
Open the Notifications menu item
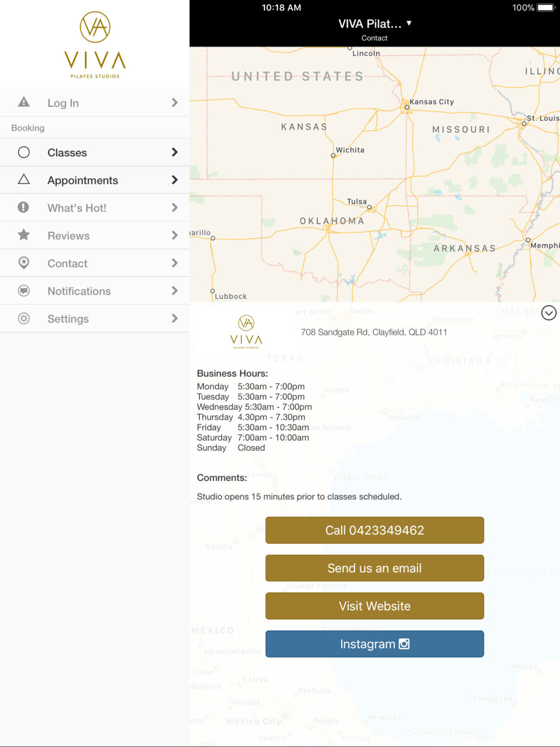(x=95, y=291)
